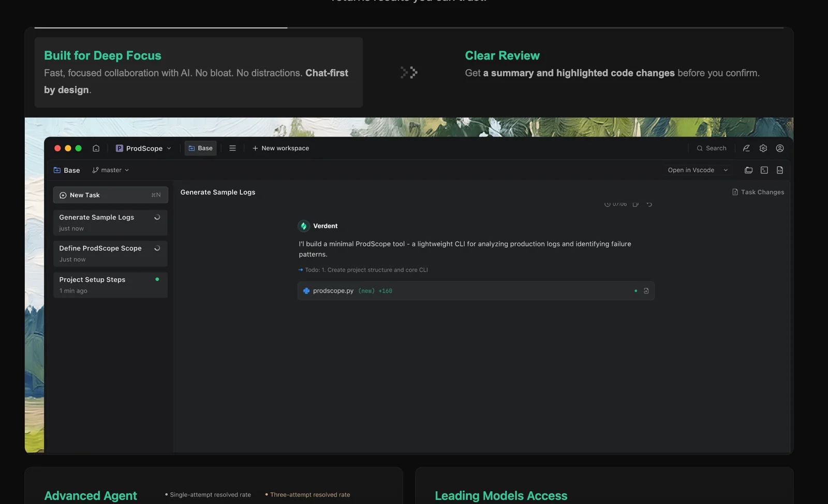Toggle the sidebar list (hamburger) icon
828x504 pixels.
coord(232,149)
